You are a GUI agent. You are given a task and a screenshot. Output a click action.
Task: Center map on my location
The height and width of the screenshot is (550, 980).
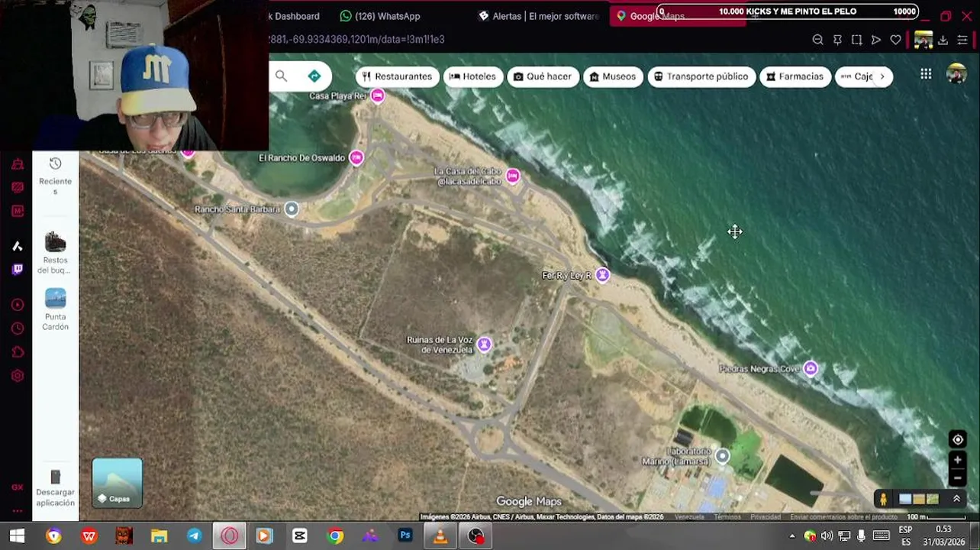[958, 439]
